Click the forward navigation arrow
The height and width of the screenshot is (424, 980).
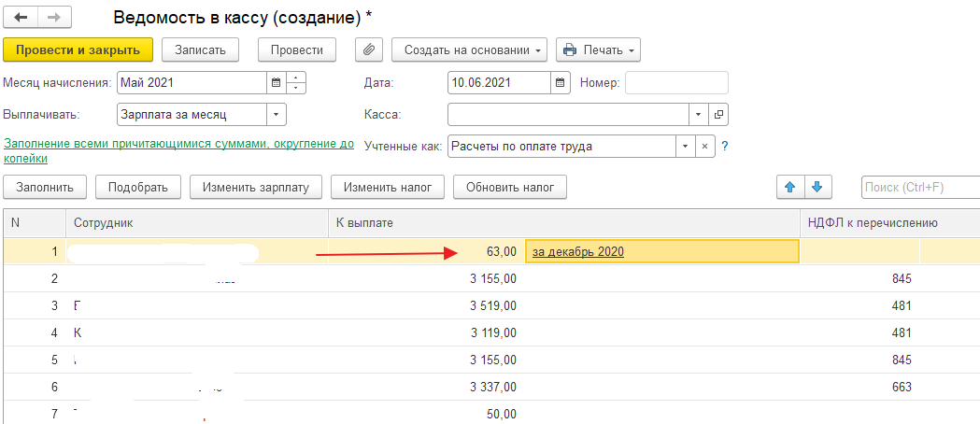click(x=53, y=18)
